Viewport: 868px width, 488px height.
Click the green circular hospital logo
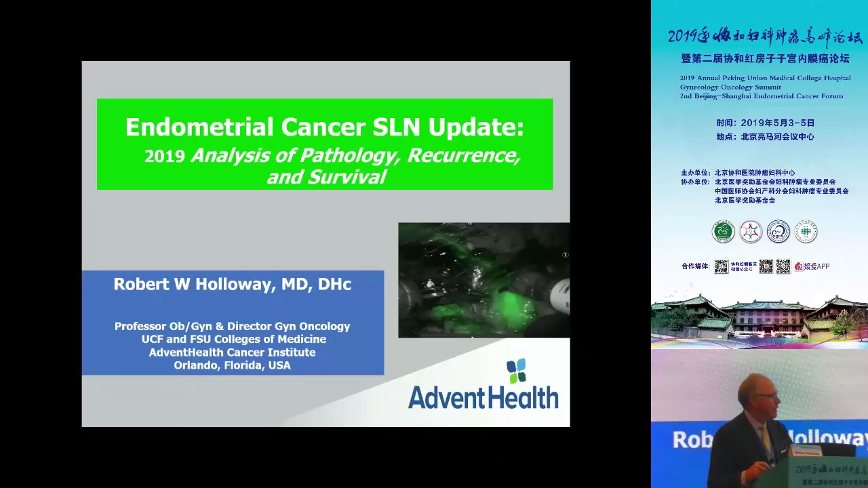(x=724, y=232)
